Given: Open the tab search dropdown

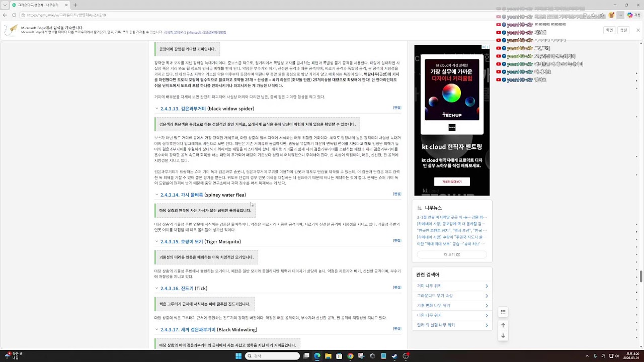Looking at the screenshot, I should 5,5.
